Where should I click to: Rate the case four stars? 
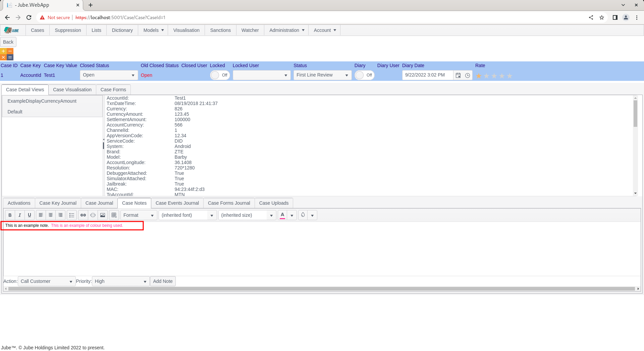point(502,76)
